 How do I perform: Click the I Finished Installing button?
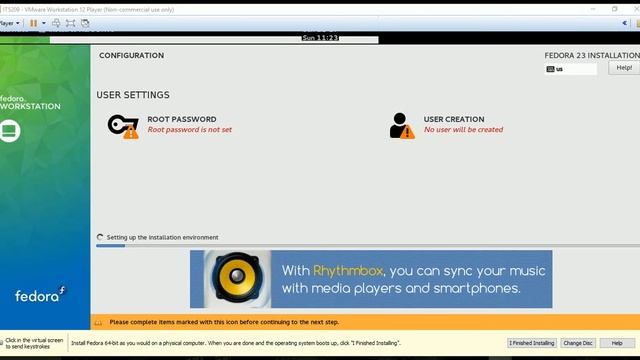click(x=531, y=343)
